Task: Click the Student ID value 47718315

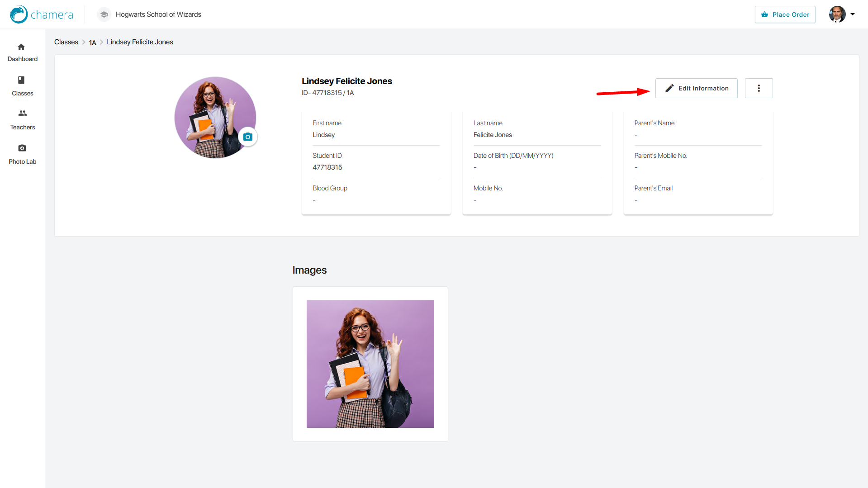Action: 327,167
